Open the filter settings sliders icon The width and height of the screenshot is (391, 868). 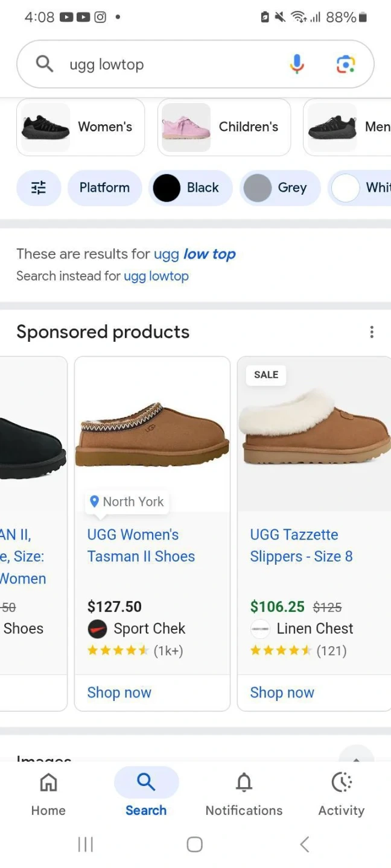tap(39, 187)
